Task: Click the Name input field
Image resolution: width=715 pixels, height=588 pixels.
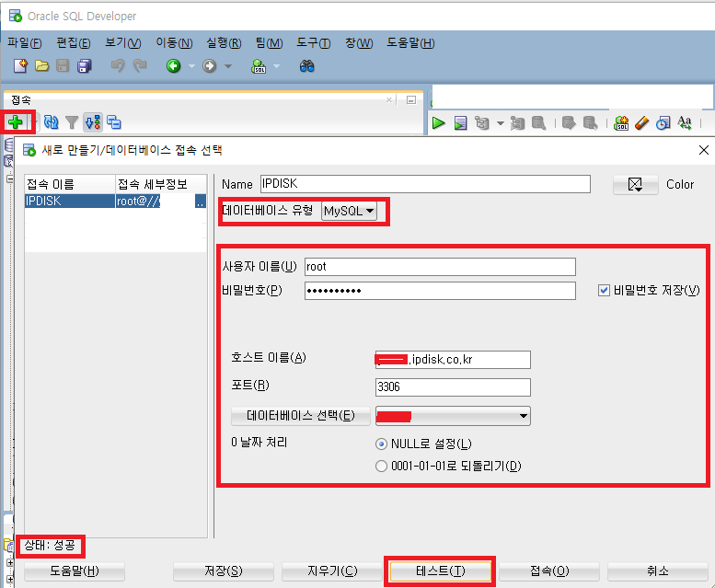Action: pos(425,184)
